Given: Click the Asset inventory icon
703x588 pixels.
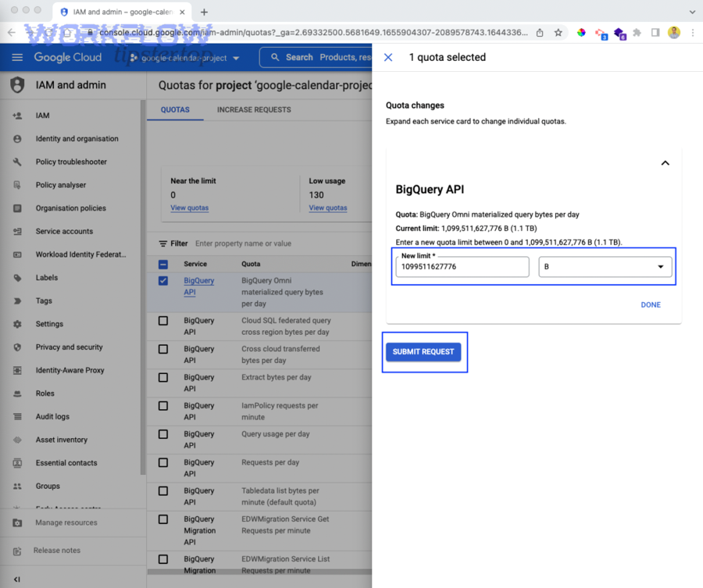Looking at the screenshot, I should point(17,440).
